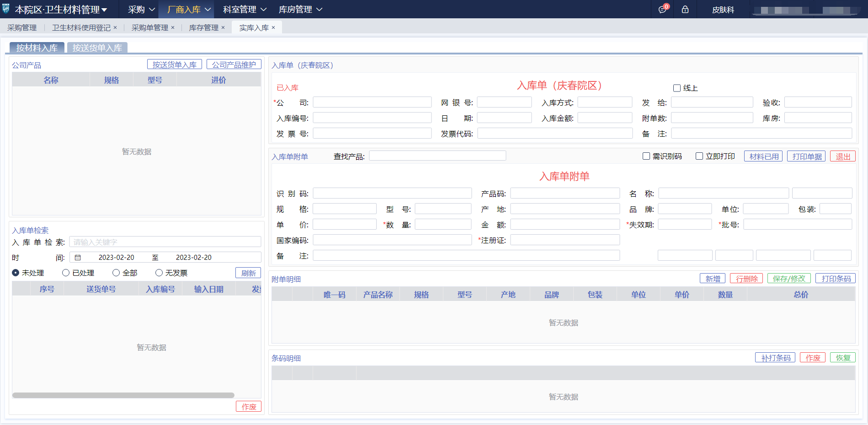
Task: Click the 打印单据 button
Action: tap(806, 156)
